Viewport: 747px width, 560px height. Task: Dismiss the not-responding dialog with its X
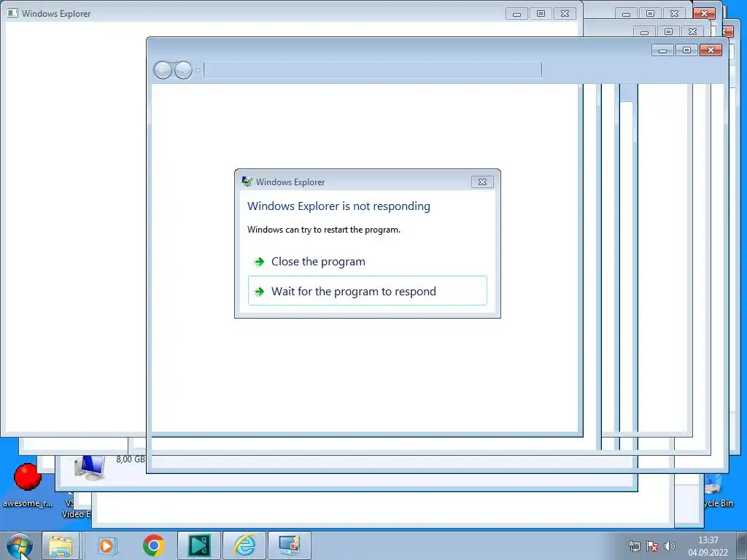tap(482, 182)
